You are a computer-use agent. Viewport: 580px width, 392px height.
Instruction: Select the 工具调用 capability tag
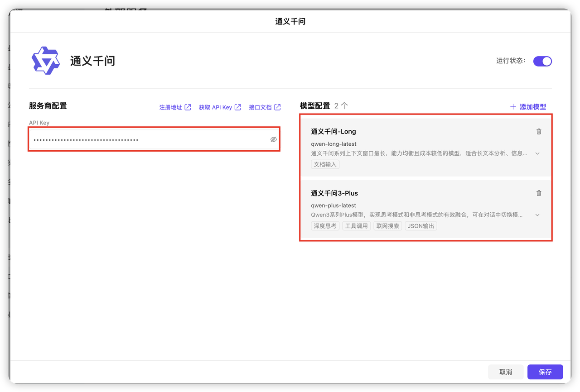(x=356, y=226)
